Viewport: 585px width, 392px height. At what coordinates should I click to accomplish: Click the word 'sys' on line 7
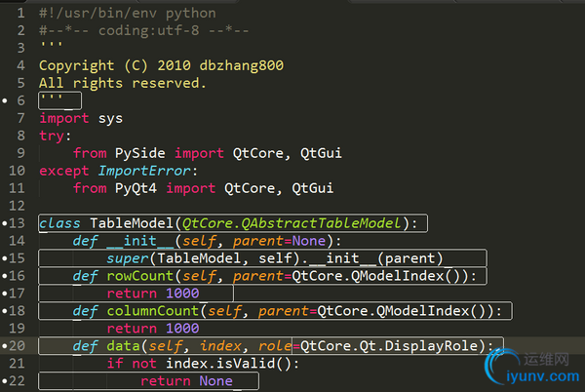pos(110,118)
